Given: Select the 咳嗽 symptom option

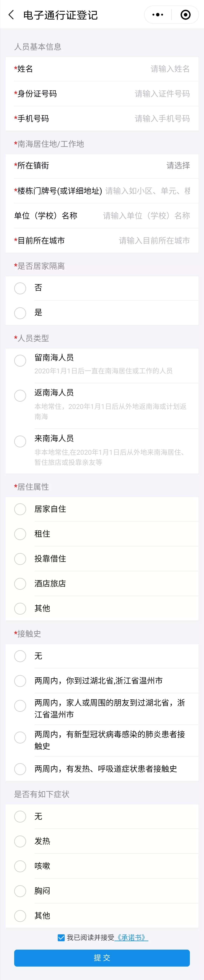Looking at the screenshot, I should (20, 866).
